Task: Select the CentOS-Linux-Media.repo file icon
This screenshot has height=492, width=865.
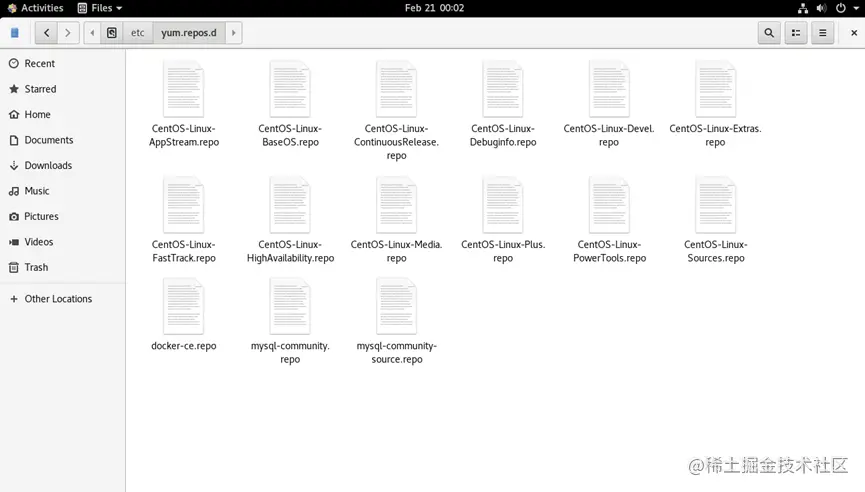Action: tap(396, 205)
